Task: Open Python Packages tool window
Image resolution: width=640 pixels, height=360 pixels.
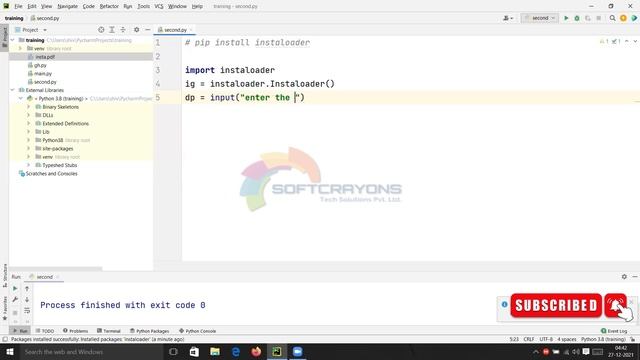Action: click(x=149, y=331)
